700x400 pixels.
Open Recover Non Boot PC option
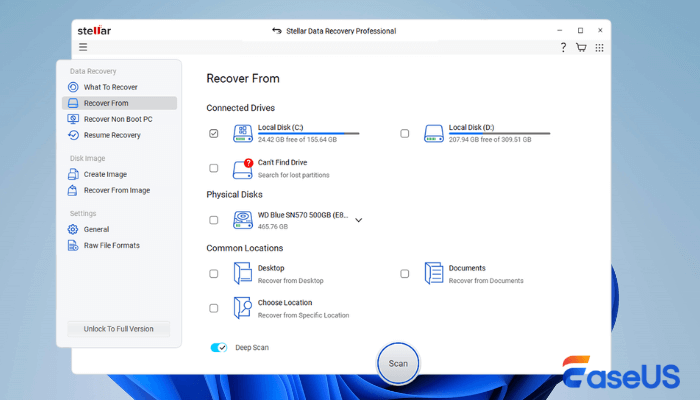click(117, 119)
